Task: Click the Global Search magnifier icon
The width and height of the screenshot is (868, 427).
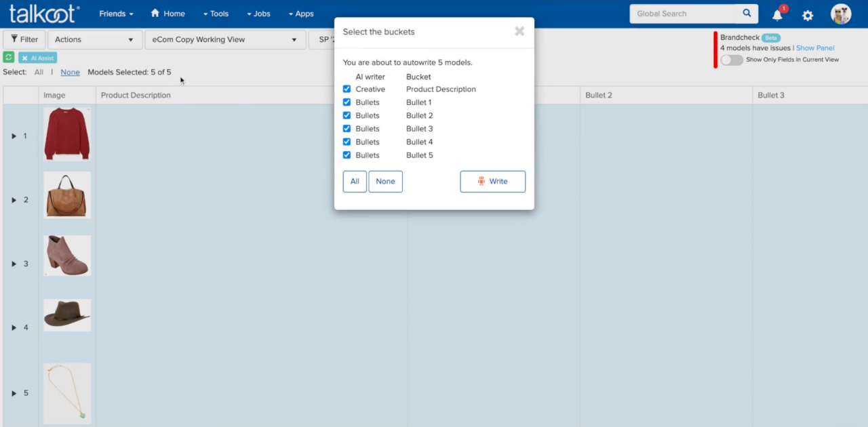Action: point(747,13)
